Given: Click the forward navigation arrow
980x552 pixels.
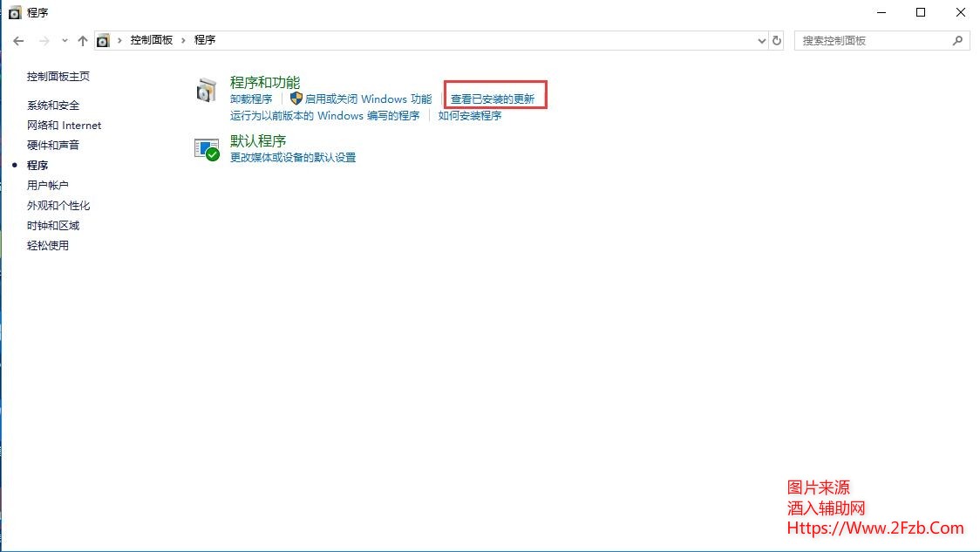Looking at the screenshot, I should [x=44, y=41].
